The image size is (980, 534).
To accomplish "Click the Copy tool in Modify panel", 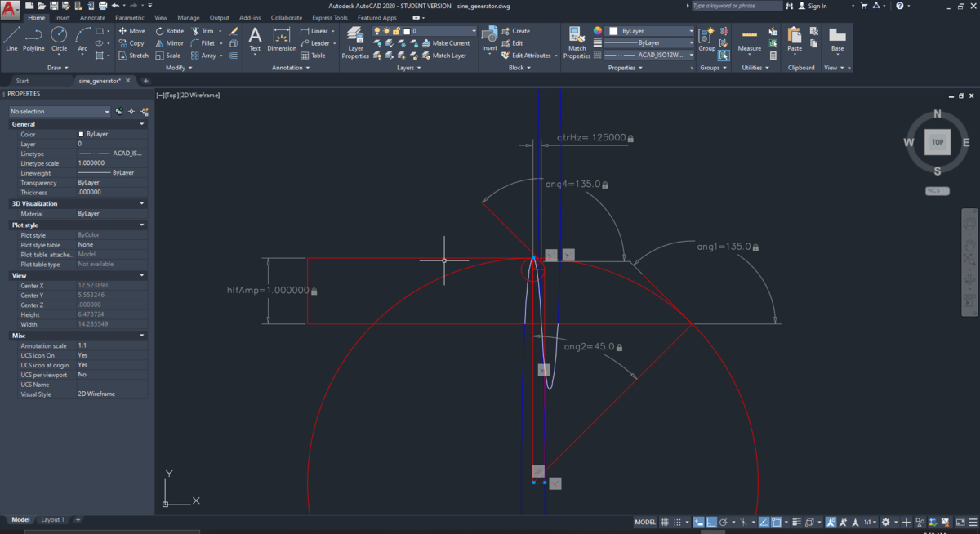I will [x=131, y=43].
